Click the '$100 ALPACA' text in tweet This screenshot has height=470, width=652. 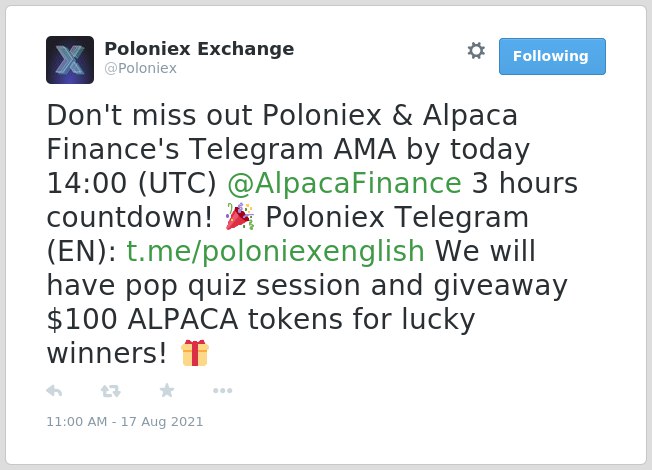click(x=142, y=319)
